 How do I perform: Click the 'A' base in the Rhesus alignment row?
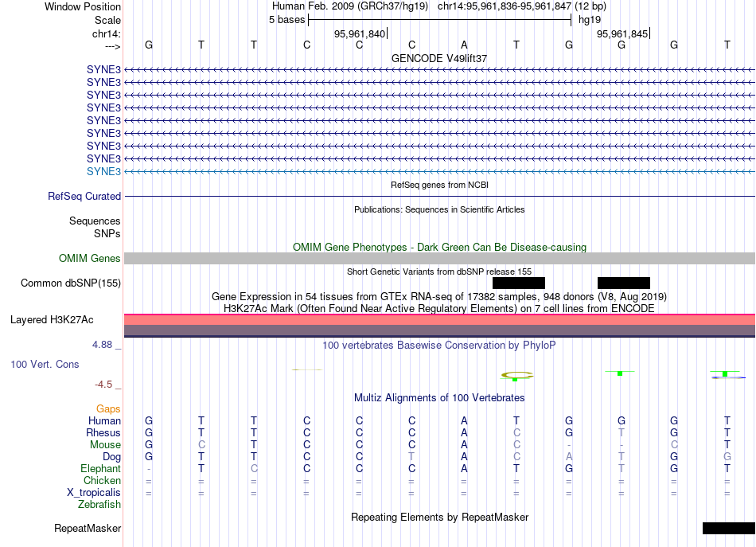tap(464, 432)
